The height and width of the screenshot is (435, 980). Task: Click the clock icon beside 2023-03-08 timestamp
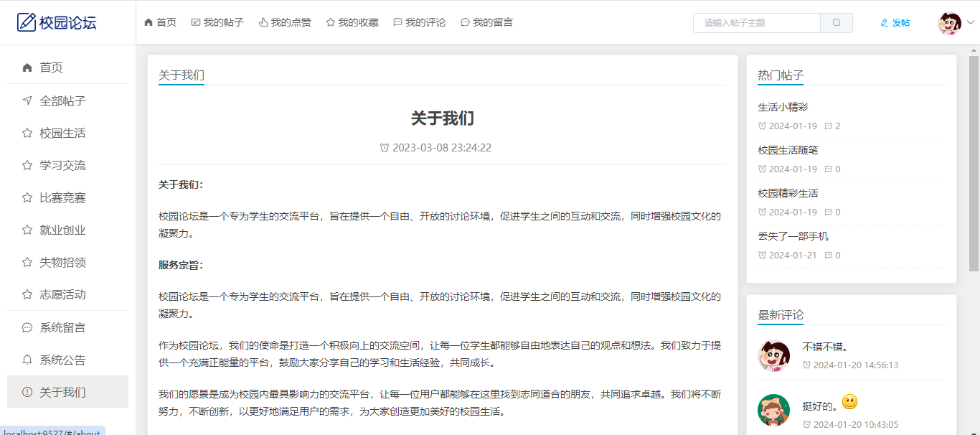click(x=385, y=148)
